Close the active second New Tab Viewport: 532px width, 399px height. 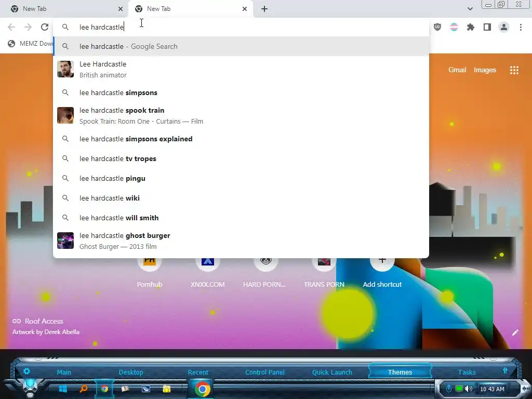[245, 9]
